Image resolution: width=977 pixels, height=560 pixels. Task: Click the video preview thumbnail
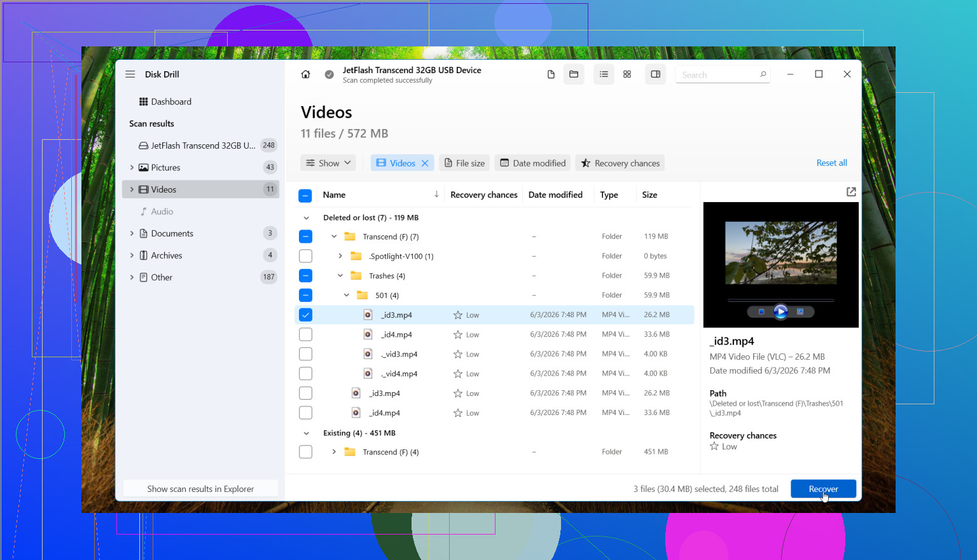point(781,252)
